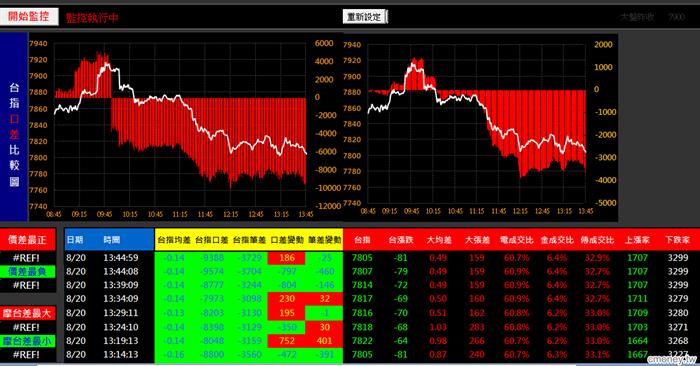Click the 日期 column header
This screenshot has width=700, height=366.
click(x=75, y=240)
